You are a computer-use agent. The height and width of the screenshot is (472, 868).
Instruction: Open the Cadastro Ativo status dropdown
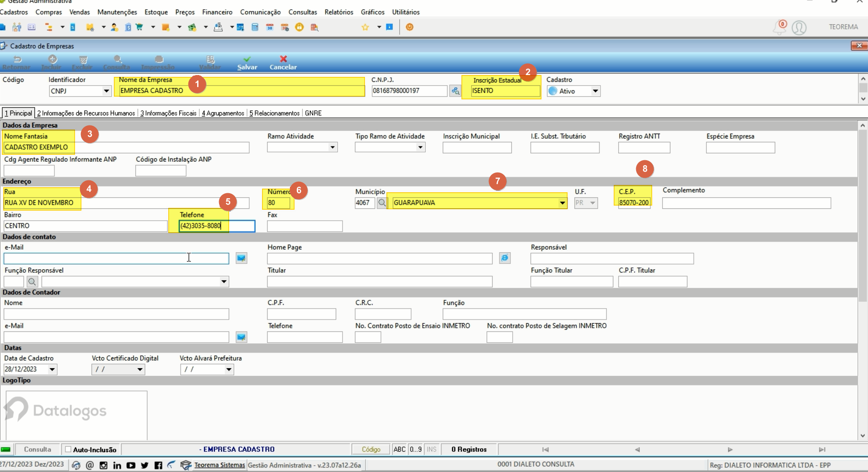(x=595, y=91)
